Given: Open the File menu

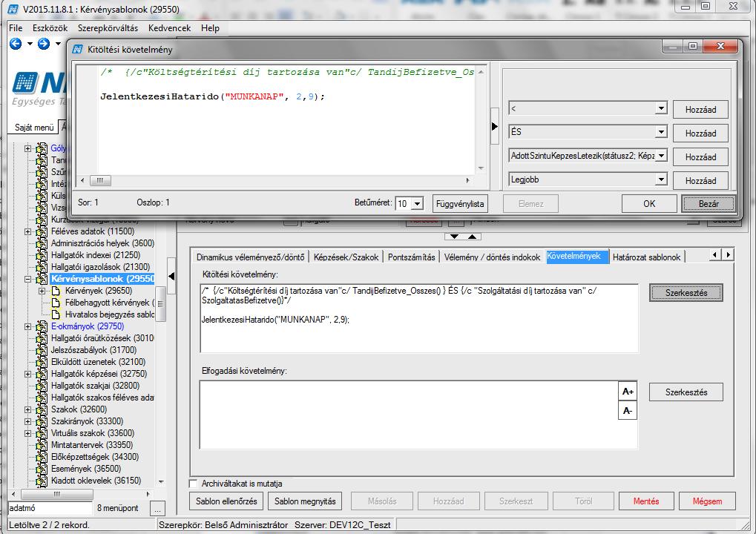Looking at the screenshot, I should [16, 28].
